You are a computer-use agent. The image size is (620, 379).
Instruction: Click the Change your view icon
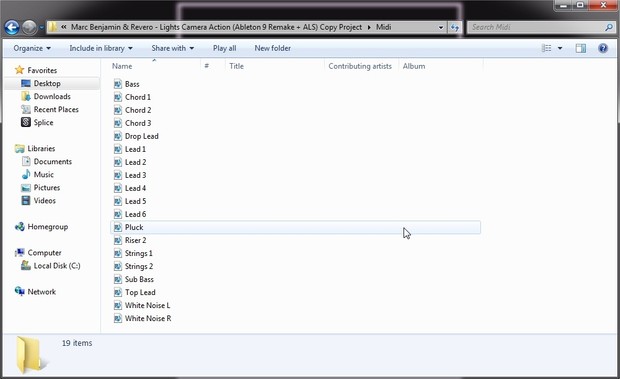[546, 48]
